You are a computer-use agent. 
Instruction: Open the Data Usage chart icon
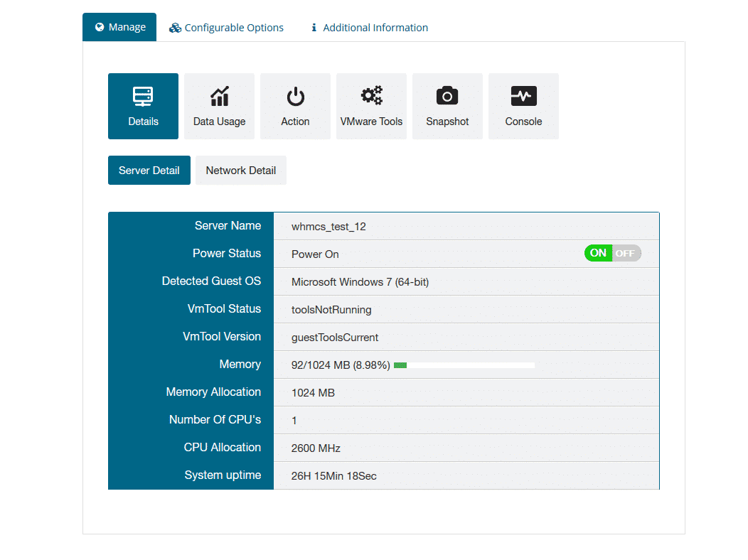(219, 97)
